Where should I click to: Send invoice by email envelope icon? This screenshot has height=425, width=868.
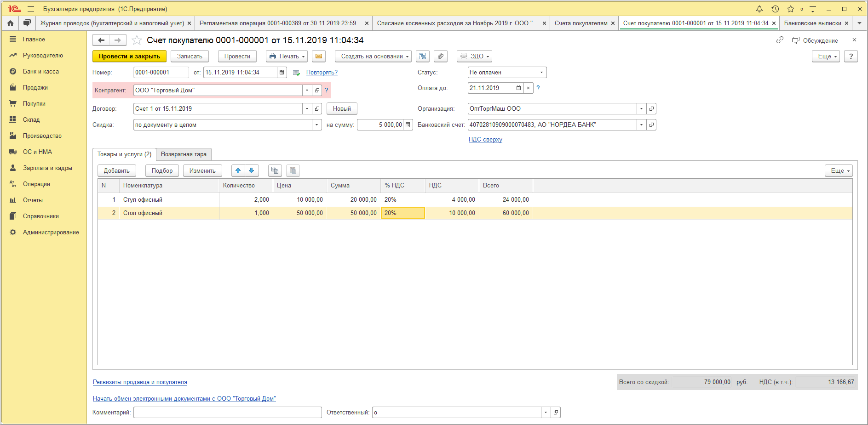tap(319, 56)
